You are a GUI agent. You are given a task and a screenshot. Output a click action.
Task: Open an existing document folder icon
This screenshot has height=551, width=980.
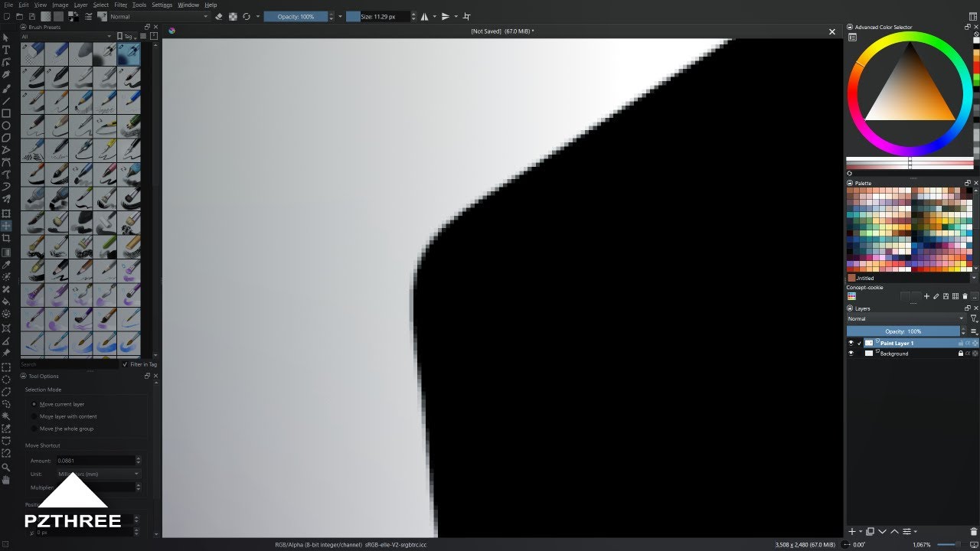19,16
